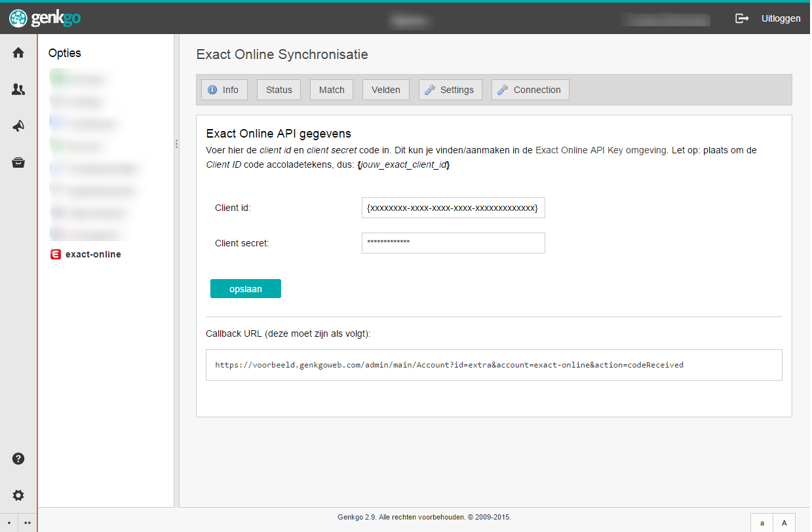This screenshot has height=532, width=812.
Task: Switch to the Status tab
Action: point(279,90)
